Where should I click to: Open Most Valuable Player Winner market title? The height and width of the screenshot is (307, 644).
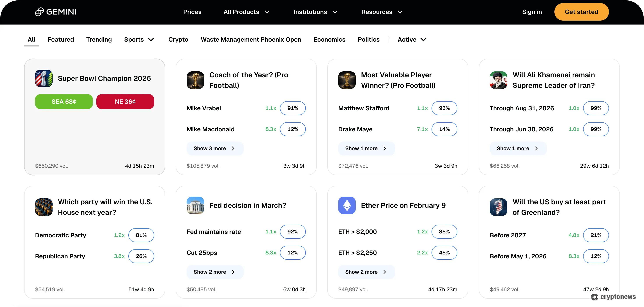click(398, 80)
